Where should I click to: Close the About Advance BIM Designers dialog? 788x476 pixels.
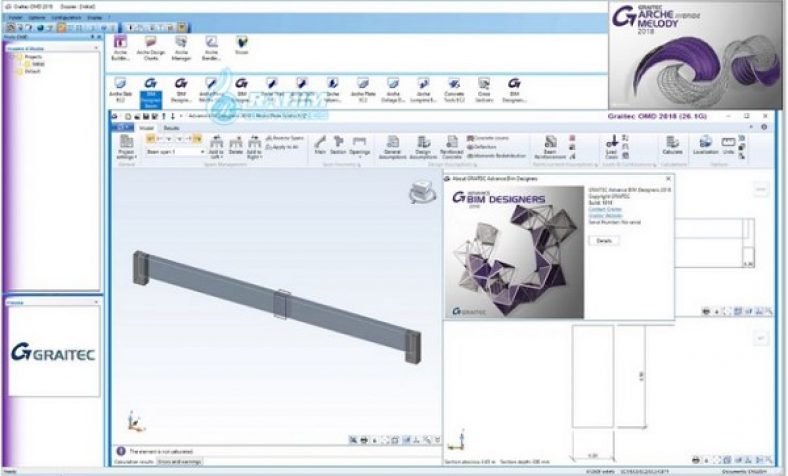668,178
